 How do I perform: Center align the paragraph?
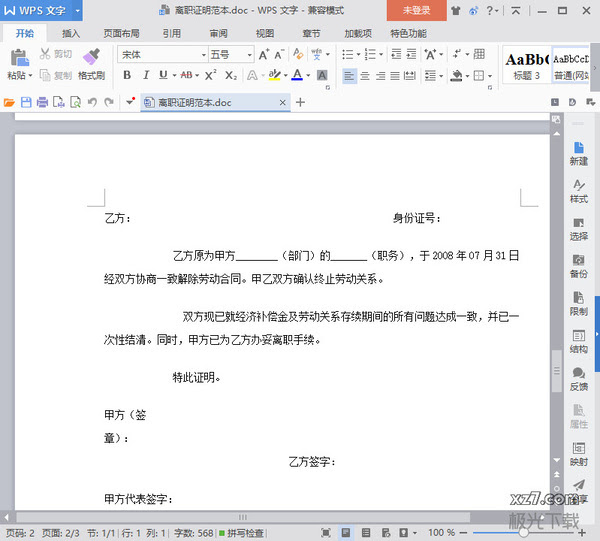365,76
